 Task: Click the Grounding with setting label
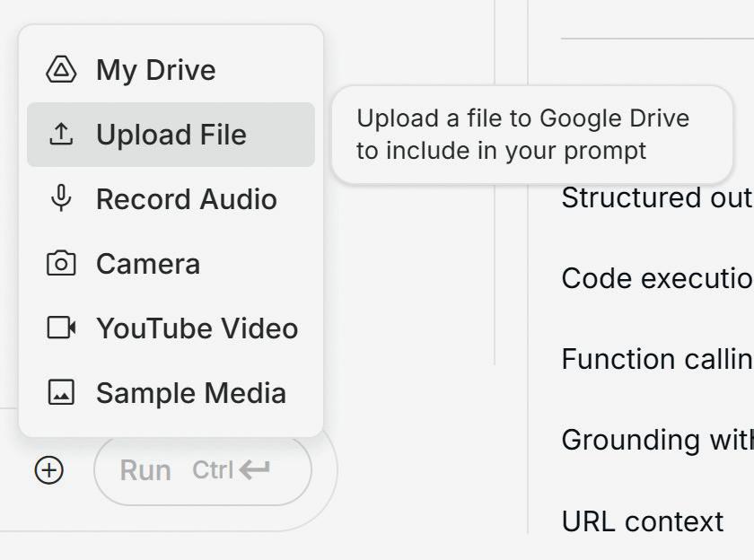[x=656, y=440]
